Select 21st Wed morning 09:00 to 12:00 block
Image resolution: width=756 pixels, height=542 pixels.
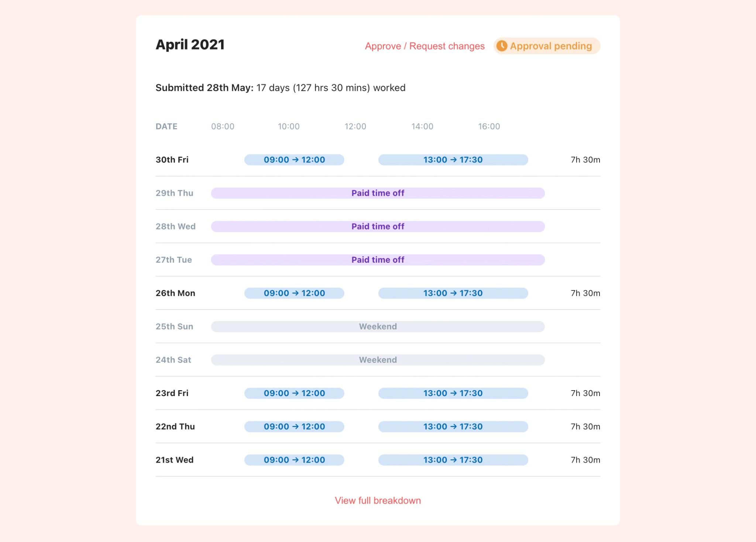pos(294,460)
